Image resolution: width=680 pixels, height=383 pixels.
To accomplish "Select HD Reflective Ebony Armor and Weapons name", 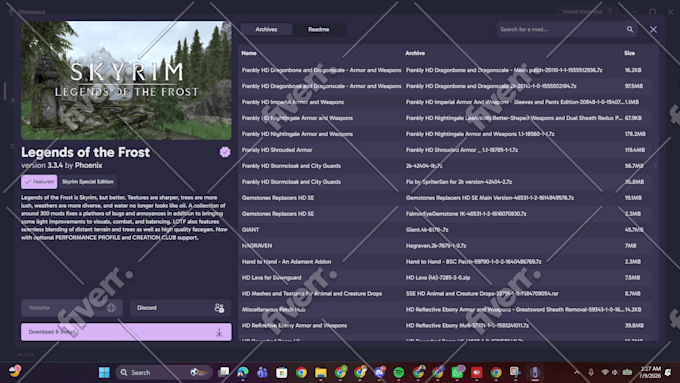I will 294,326.
